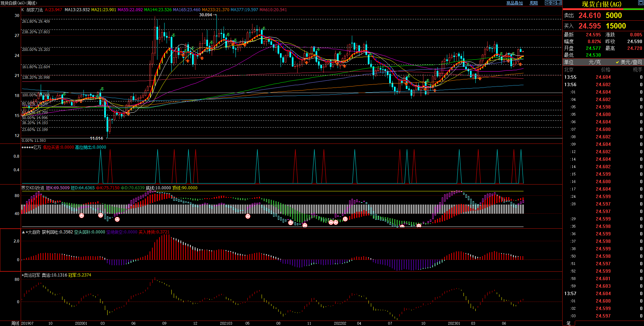Viewport: 644px width, 326px height.
Task: Click the left arrow navigation icon
Action: (547, 3)
